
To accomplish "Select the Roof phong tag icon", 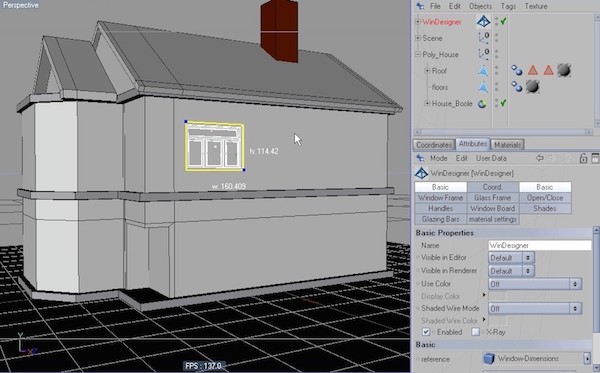I will pyautogui.click(x=517, y=70).
